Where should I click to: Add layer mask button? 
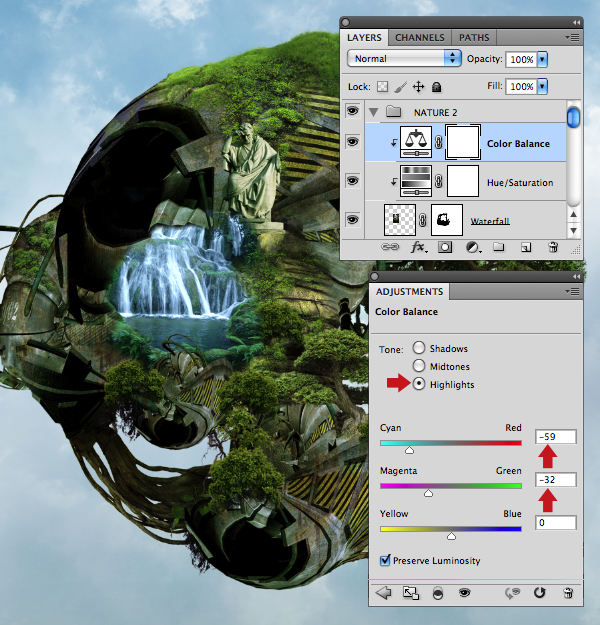tap(445, 248)
